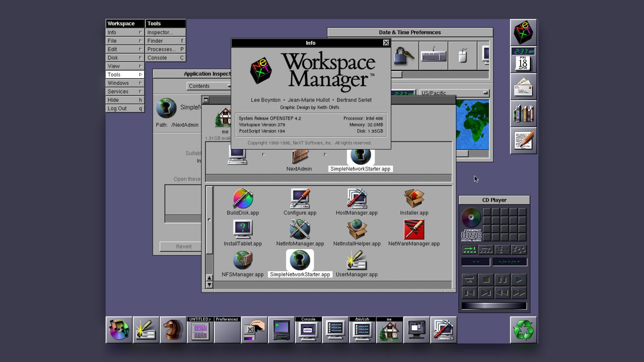Select the UserManager.app icon
Screen dimensions: 644x362
(x=357, y=260)
